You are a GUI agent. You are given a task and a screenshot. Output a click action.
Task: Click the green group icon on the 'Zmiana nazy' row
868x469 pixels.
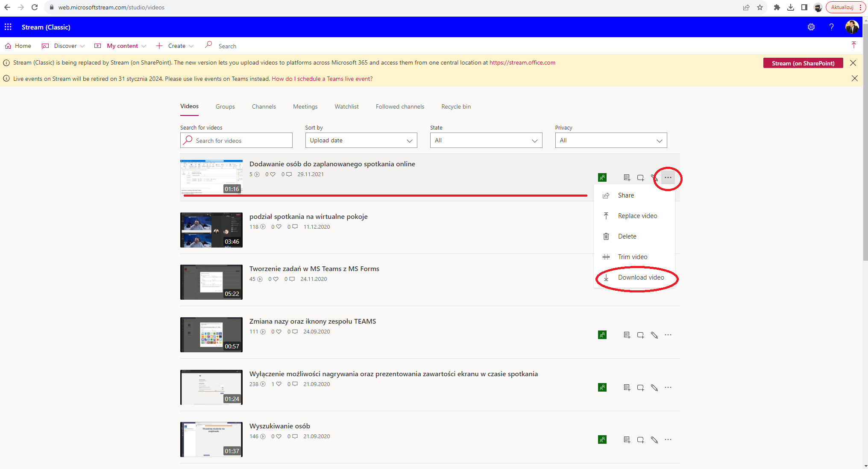[x=602, y=335]
